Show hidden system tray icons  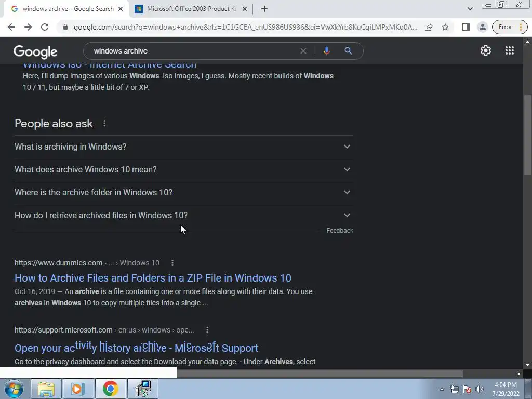click(442, 389)
